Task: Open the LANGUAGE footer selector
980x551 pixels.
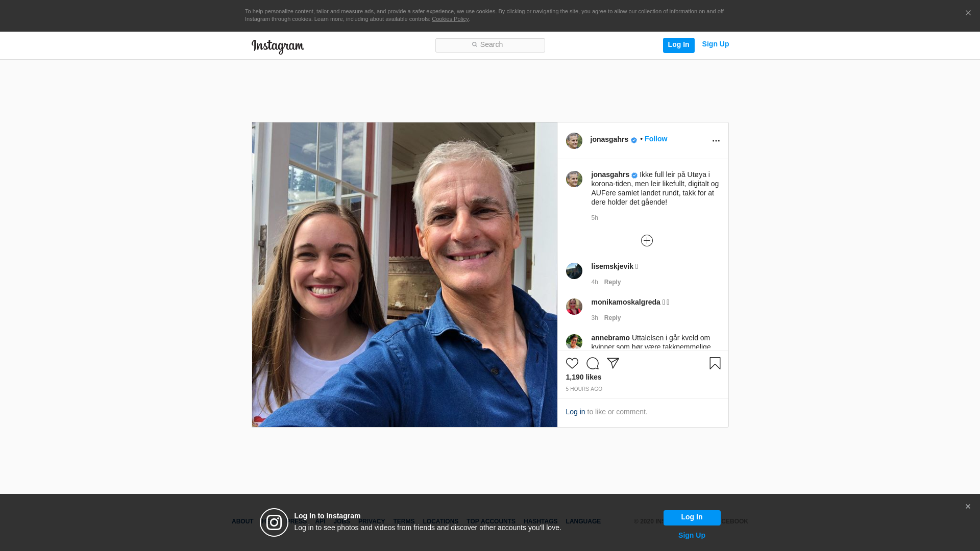Action: 583,521
